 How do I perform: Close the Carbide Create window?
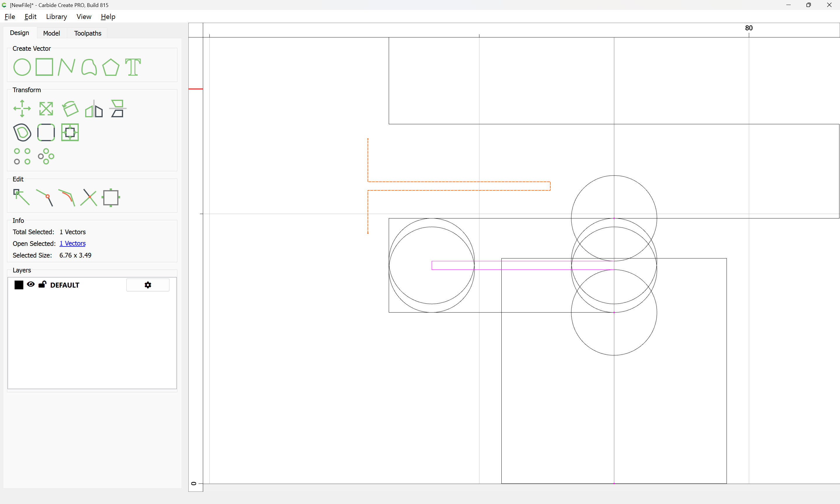829,5
